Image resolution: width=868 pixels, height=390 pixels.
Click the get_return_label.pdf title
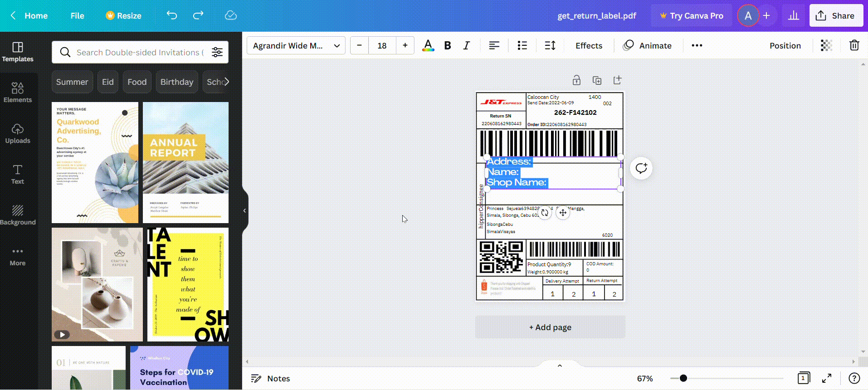(597, 15)
